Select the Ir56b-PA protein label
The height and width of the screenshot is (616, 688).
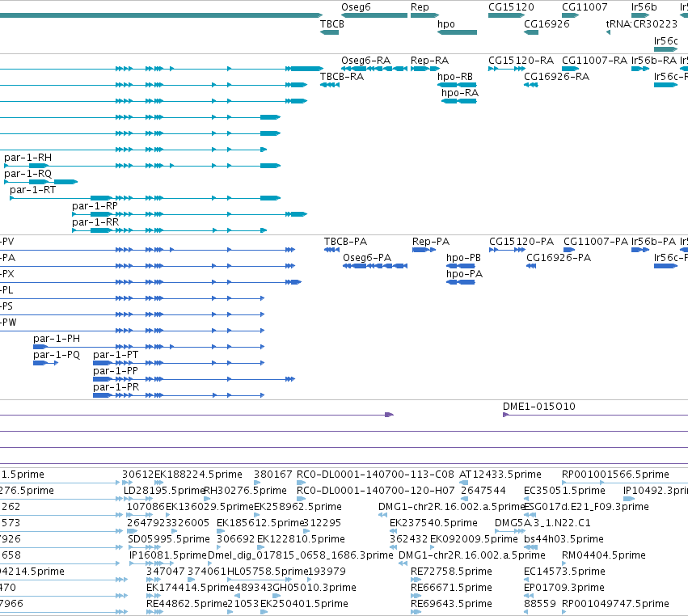(x=654, y=242)
